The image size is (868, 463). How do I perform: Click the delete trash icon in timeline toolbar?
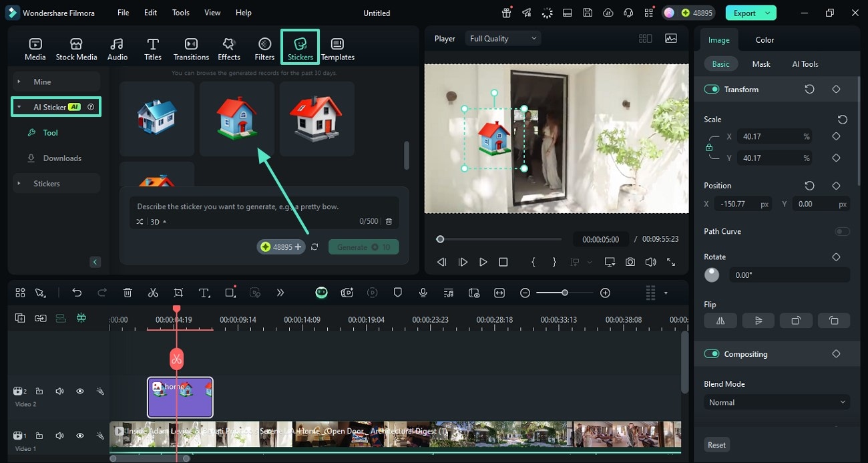[128, 293]
